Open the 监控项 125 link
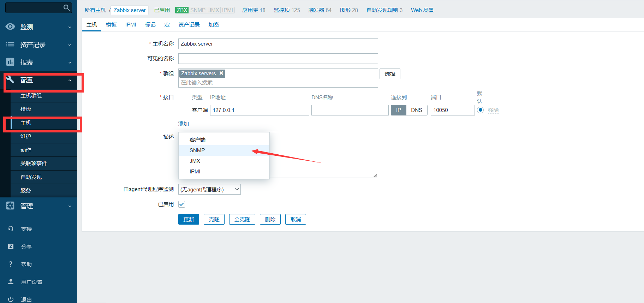The width and height of the screenshot is (644, 303). (287, 10)
